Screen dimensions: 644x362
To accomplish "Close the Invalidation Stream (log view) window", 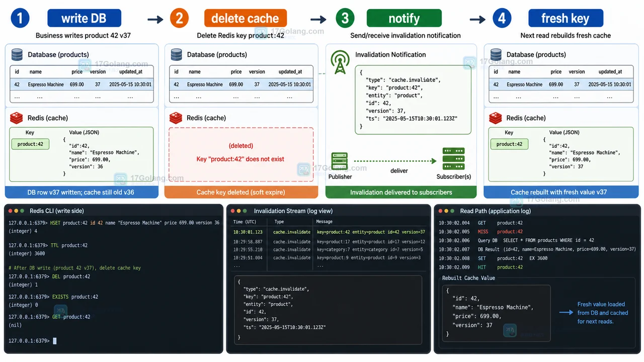I will coord(233,211).
